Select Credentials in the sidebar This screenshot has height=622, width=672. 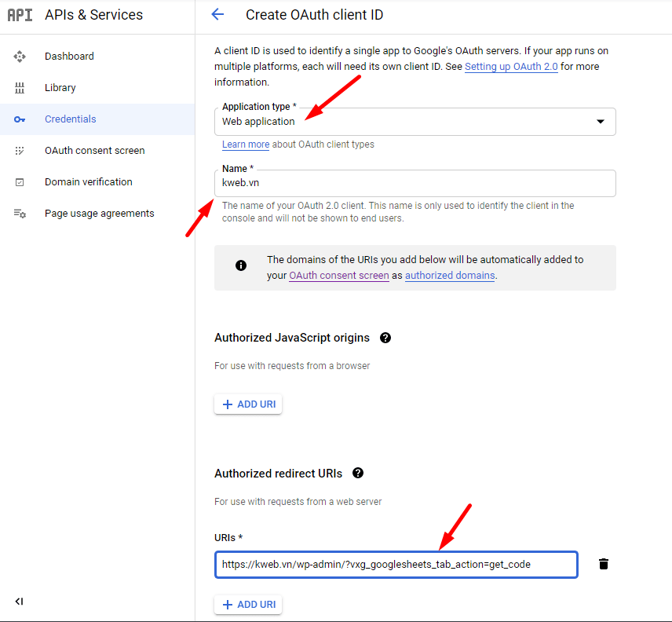tap(97, 119)
